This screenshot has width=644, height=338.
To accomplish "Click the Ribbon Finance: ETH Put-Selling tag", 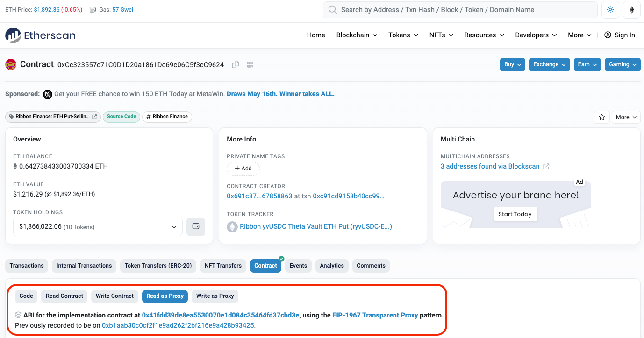I will pos(53,117).
